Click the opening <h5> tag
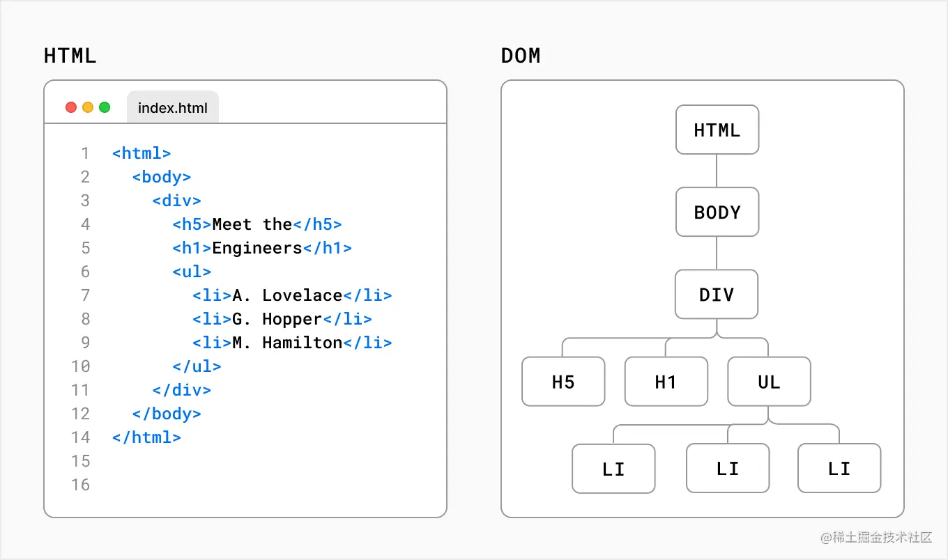 [x=192, y=224]
